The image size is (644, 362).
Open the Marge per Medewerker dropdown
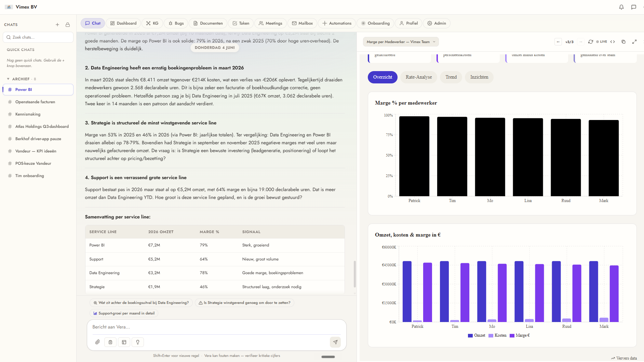point(401,42)
